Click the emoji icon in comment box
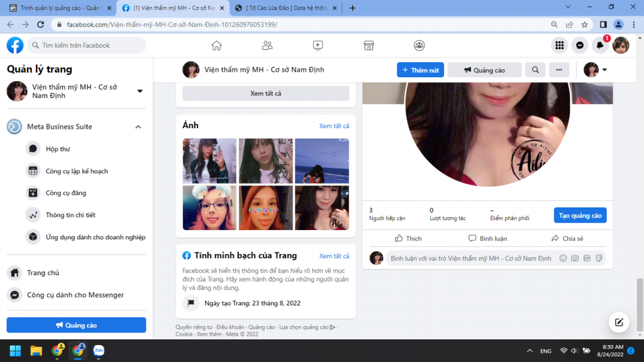 pyautogui.click(x=563, y=258)
